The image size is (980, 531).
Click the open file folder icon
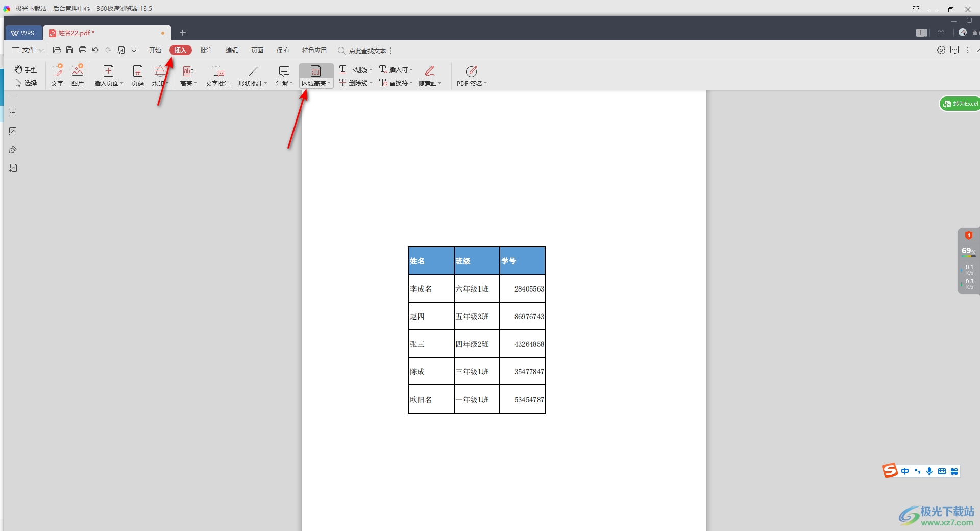point(57,50)
